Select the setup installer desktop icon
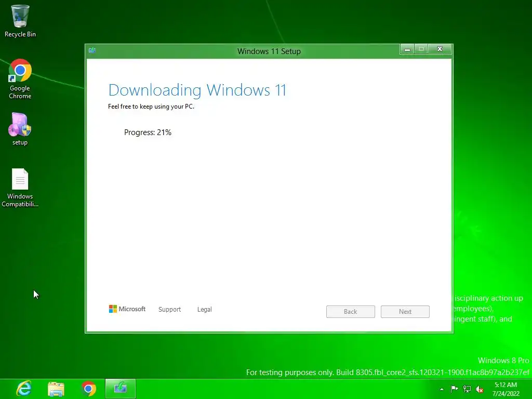Screen dimensions: 532x399 20,129
